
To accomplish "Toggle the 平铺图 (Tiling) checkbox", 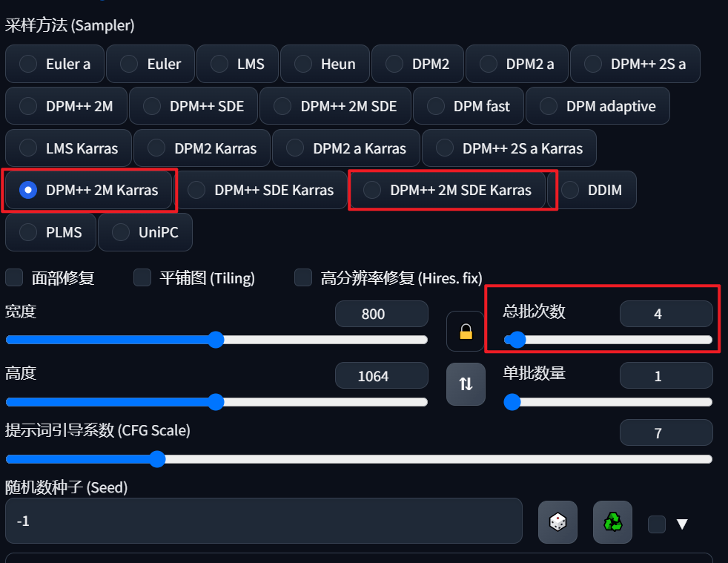I will pos(142,277).
